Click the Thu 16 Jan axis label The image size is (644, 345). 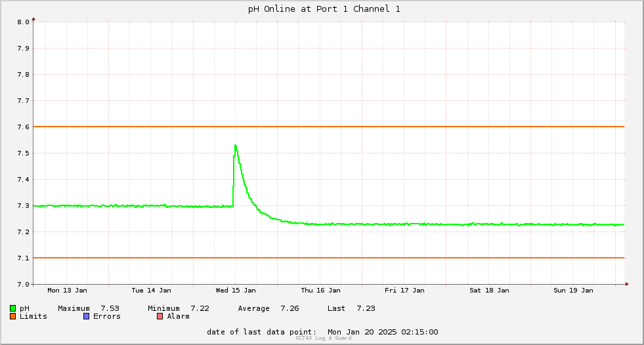pyautogui.click(x=321, y=291)
